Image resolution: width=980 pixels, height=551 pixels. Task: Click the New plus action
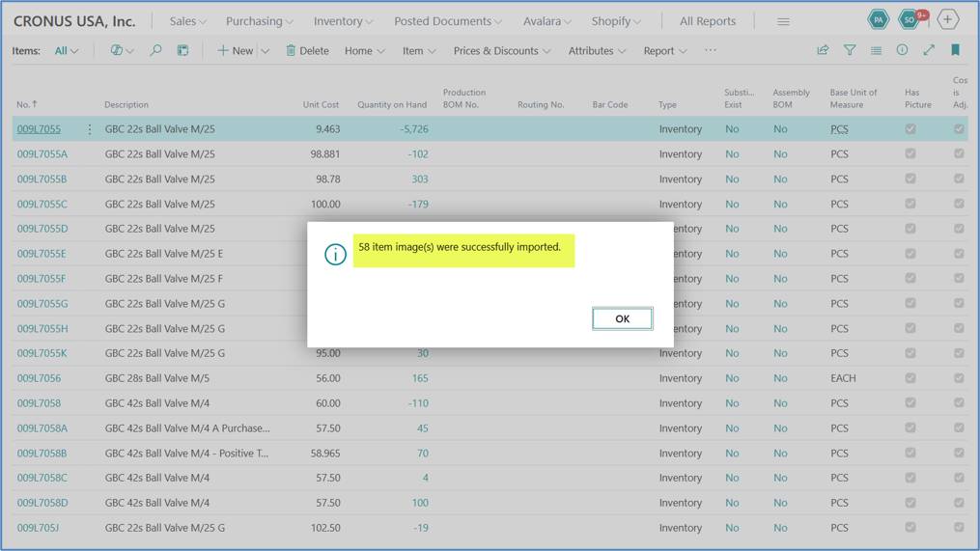[235, 50]
